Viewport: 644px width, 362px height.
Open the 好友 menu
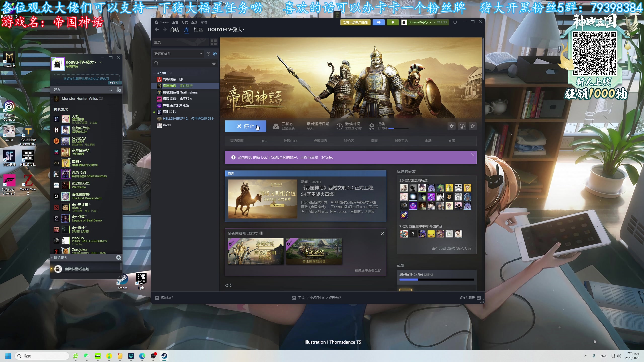coord(185,22)
